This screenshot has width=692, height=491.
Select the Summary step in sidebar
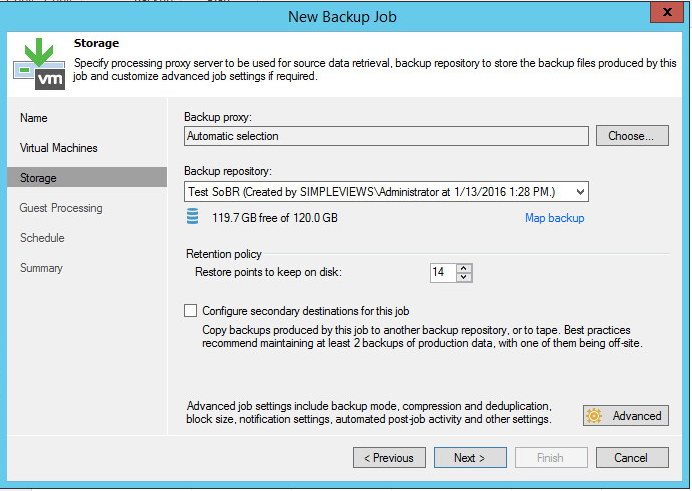point(41,268)
